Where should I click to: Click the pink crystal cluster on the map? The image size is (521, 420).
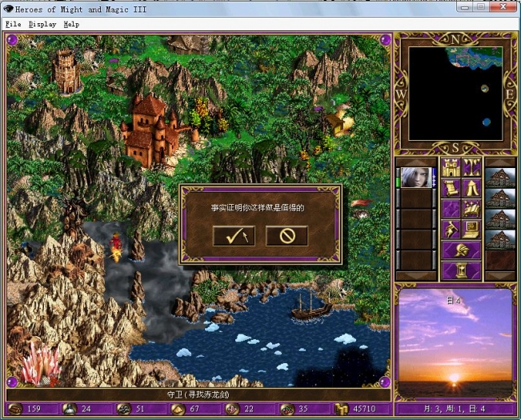[41, 364]
